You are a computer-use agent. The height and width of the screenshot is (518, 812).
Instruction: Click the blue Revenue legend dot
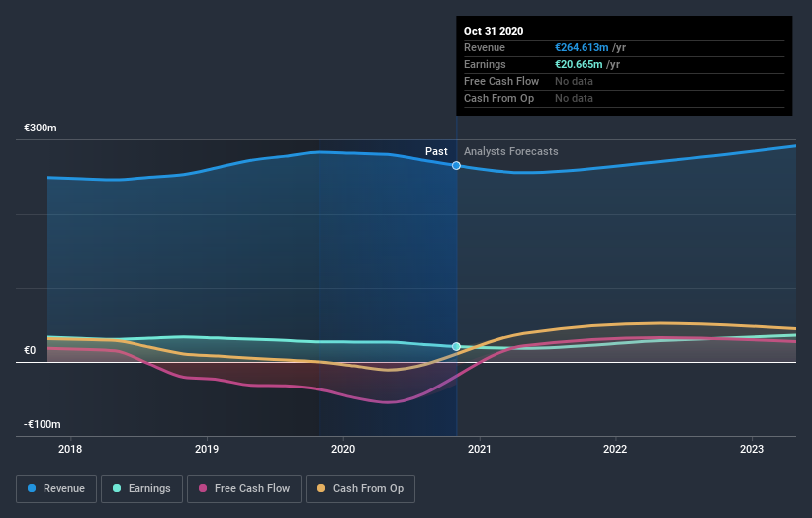click(32, 488)
